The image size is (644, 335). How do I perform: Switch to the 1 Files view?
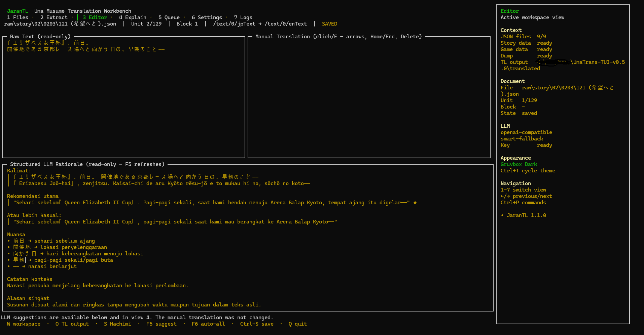[17, 17]
